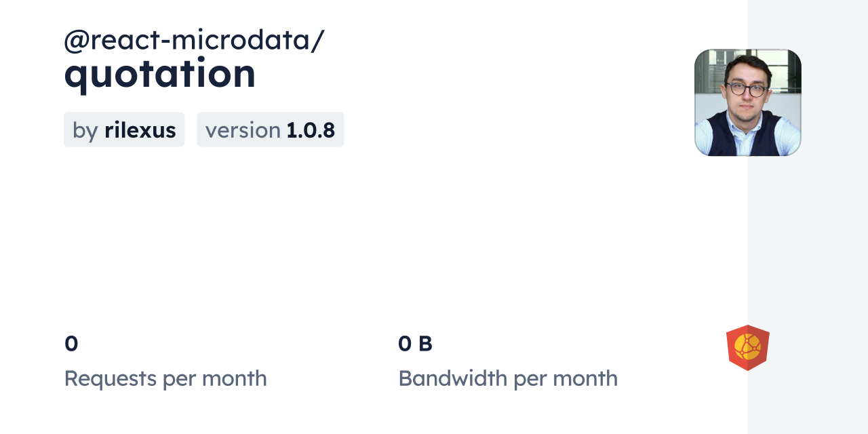Screen dimensions: 868x434
Task: Select the "quotation" package title
Action: tap(160, 73)
